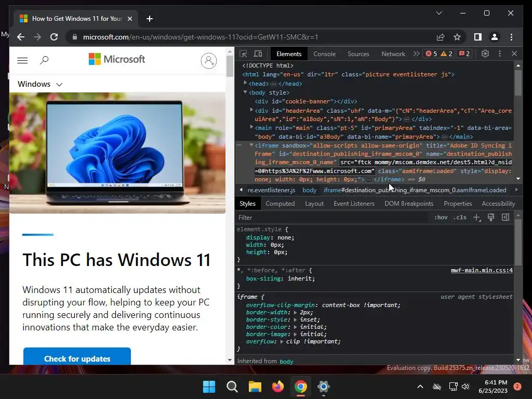The width and height of the screenshot is (532, 399).
Task: Click the Check for updates button
Action: 77,356
